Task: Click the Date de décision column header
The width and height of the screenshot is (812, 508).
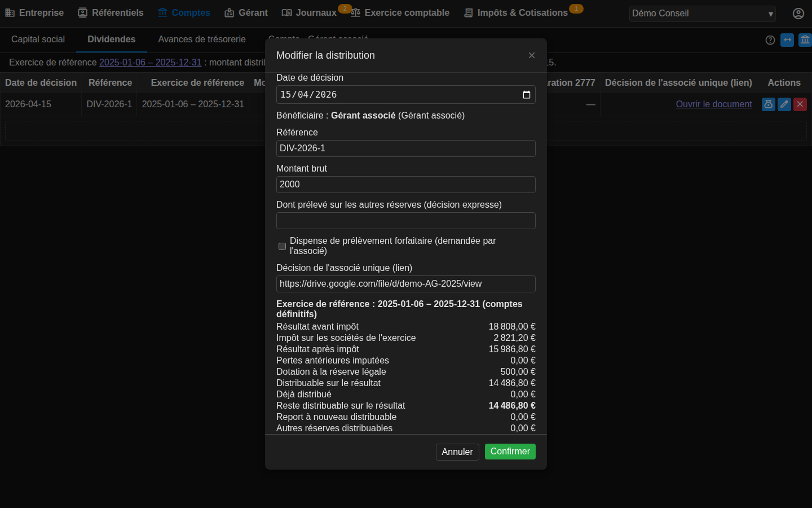Action: 41,83
